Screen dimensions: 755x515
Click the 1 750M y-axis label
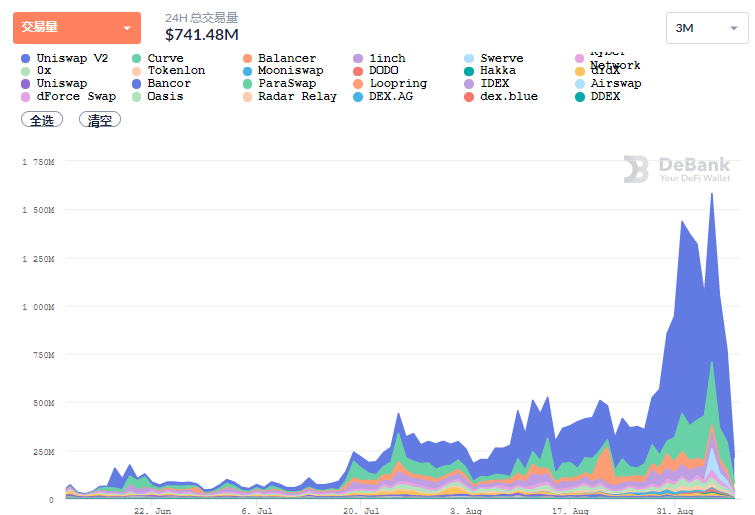coord(39,162)
